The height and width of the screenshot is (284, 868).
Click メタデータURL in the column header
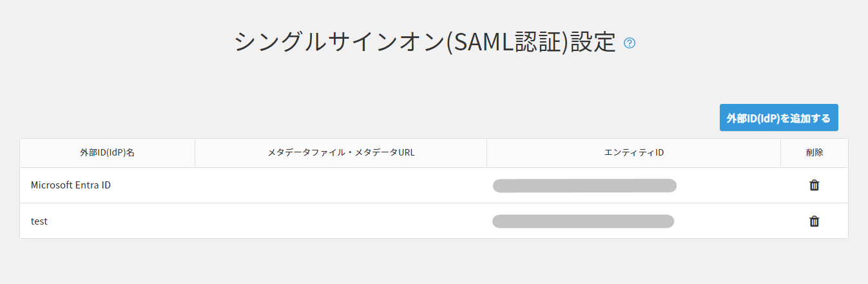pyautogui.click(x=385, y=153)
